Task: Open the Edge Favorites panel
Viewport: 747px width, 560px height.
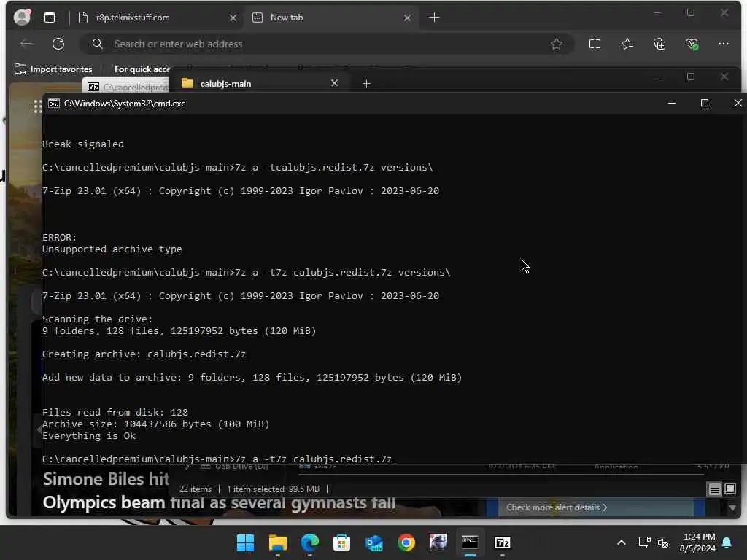Action: pos(627,44)
